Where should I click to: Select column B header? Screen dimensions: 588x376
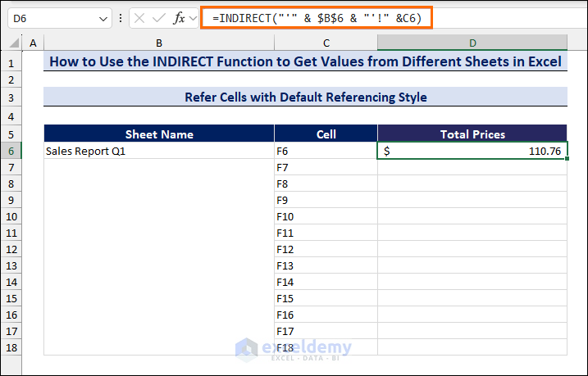click(158, 43)
